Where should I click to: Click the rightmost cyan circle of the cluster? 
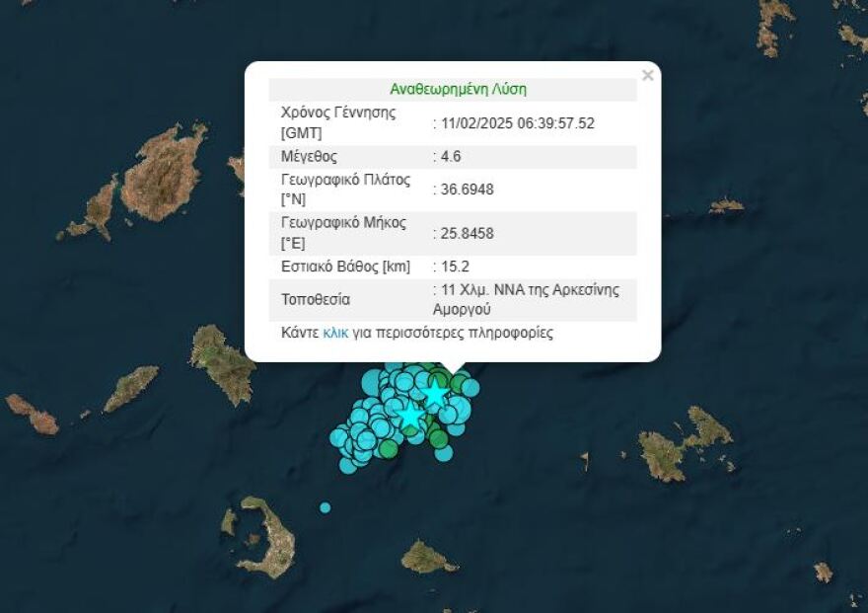point(470,387)
